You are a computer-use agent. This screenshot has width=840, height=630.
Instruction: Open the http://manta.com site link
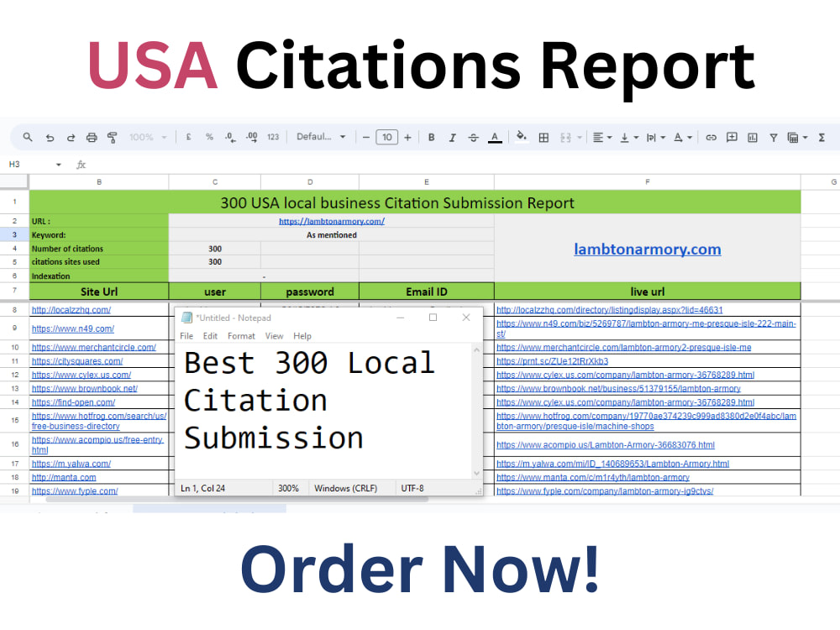[64, 477]
